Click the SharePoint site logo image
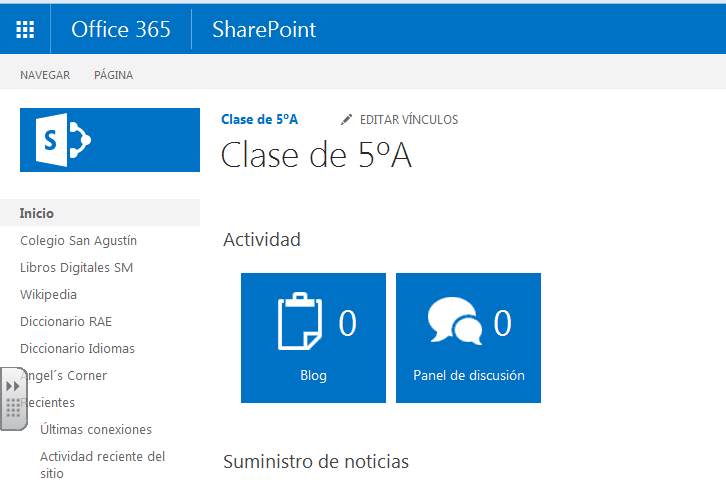Viewport: 726px width, 488px height. (110, 140)
